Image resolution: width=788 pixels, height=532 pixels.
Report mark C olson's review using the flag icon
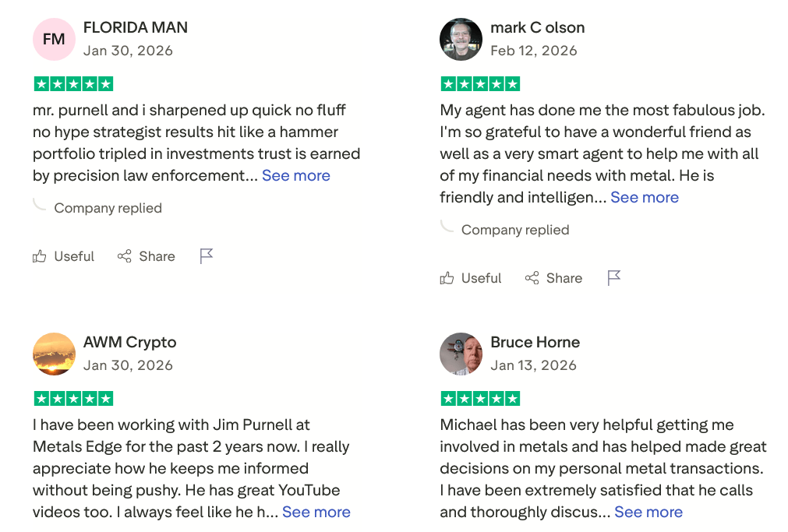coord(613,277)
